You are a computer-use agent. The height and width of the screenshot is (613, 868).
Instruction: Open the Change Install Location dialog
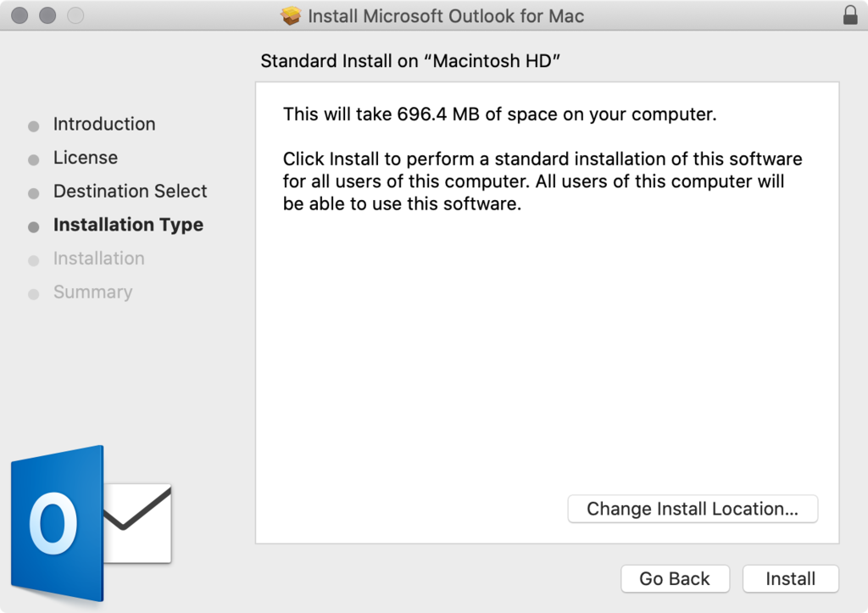693,509
